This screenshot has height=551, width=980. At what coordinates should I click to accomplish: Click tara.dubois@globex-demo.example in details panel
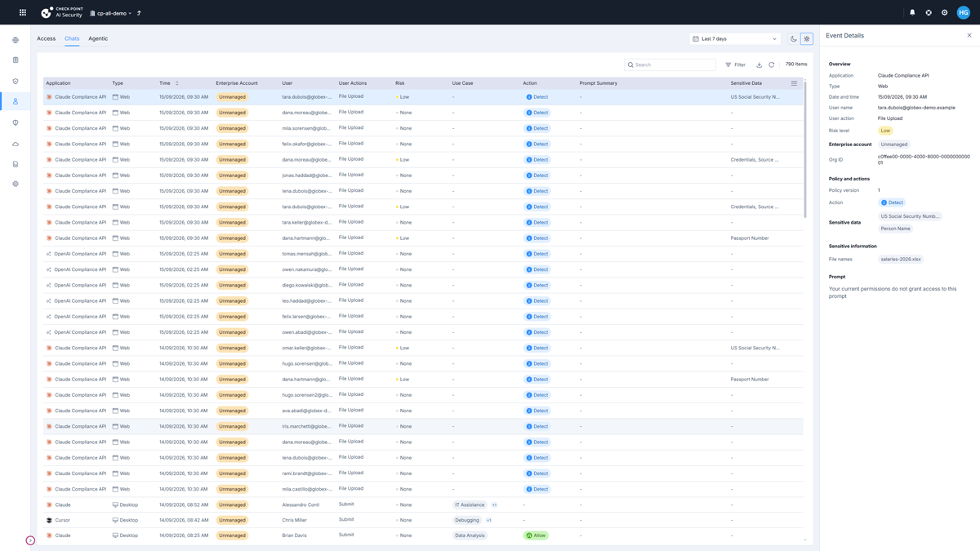click(x=916, y=108)
